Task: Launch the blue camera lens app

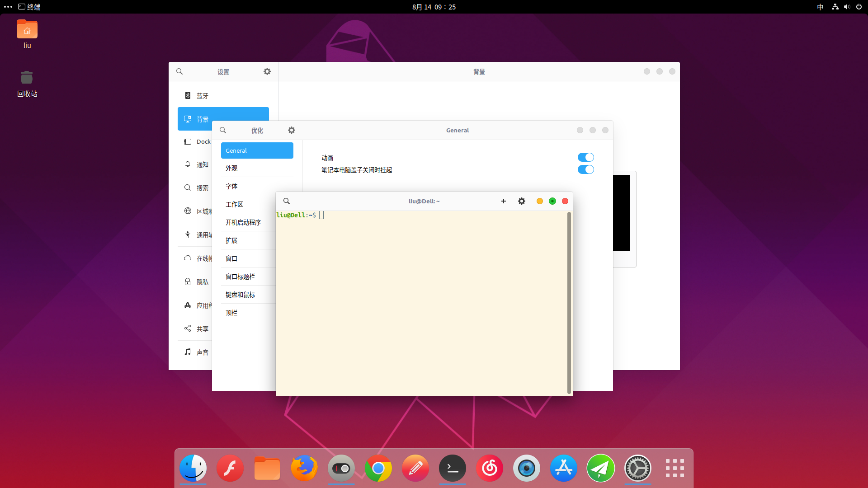Action: click(527, 468)
